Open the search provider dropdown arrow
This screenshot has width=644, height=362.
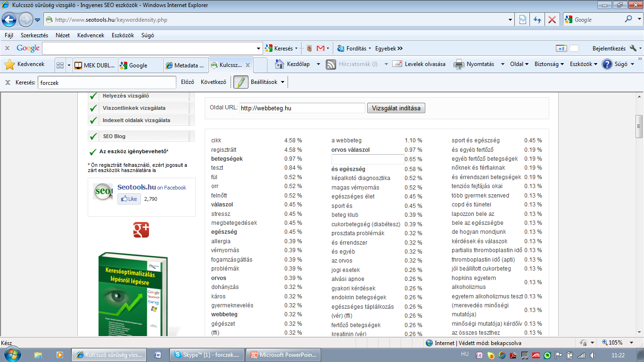(x=639, y=20)
